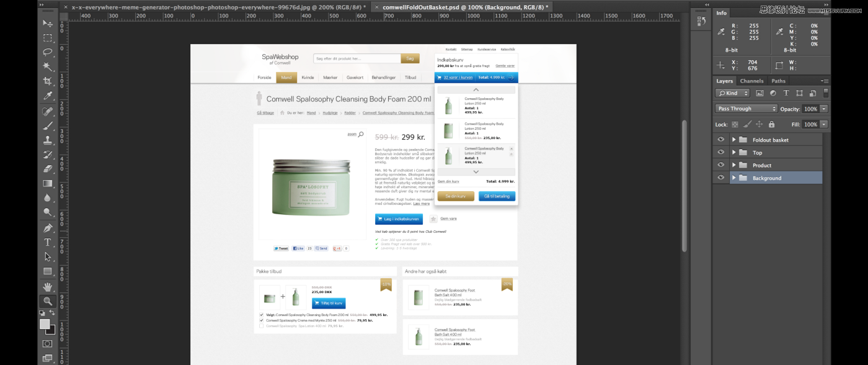Select the Clone Stamp tool
The height and width of the screenshot is (365, 868).
[x=48, y=140]
